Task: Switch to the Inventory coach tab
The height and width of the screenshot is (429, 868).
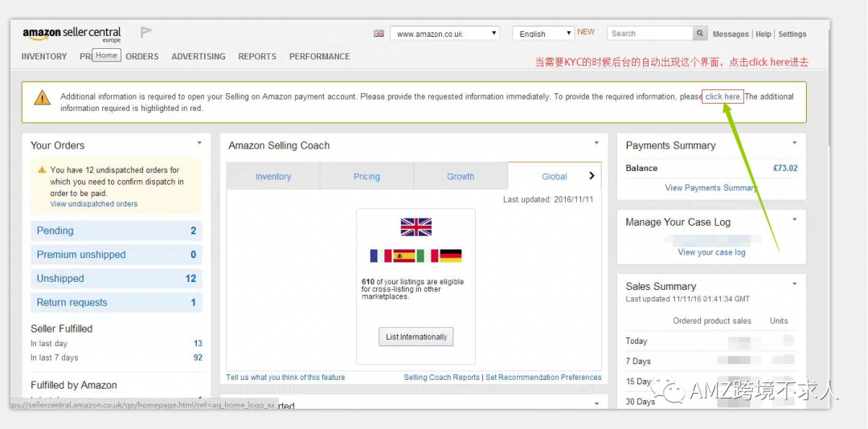Action: (273, 177)
